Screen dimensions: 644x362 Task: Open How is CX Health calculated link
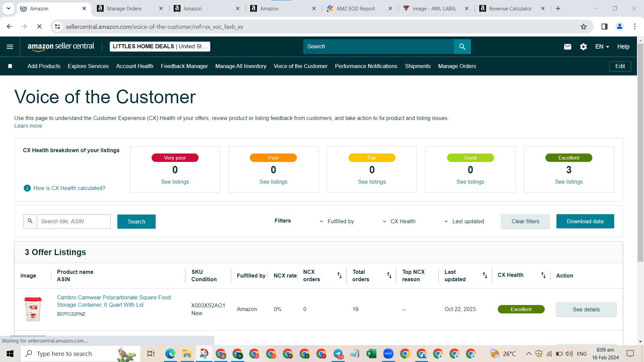69,188
